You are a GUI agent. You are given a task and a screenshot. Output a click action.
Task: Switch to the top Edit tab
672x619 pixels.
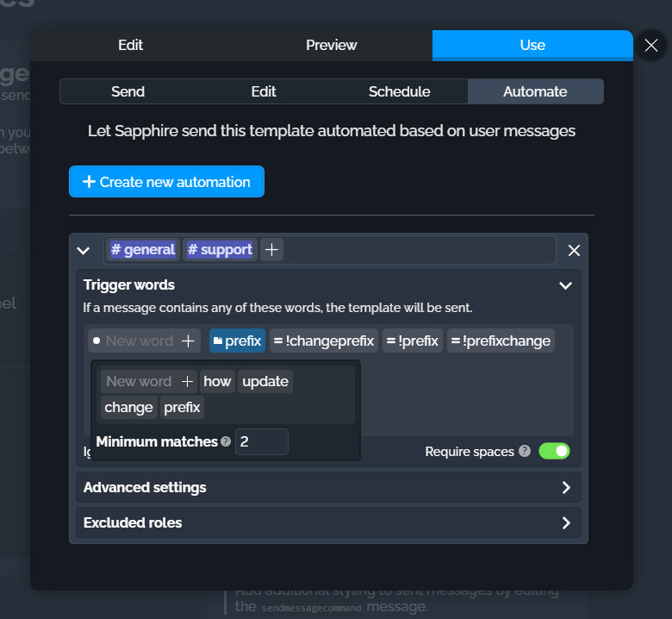point(130,45)
